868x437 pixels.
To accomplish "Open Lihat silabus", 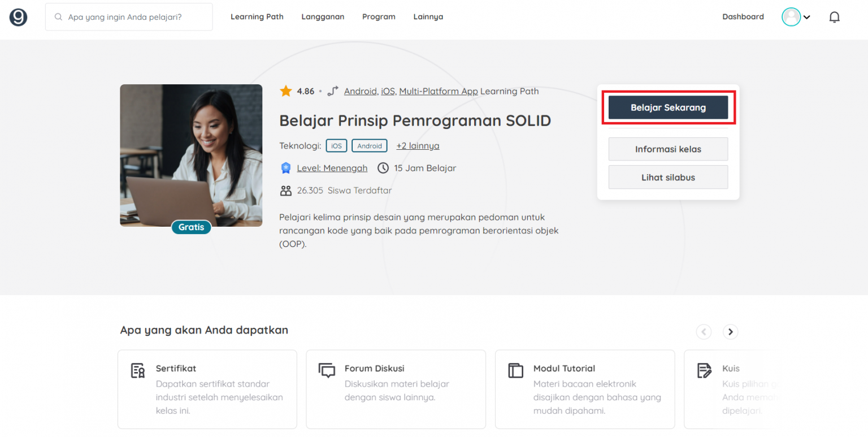I will tap(668, 177).
